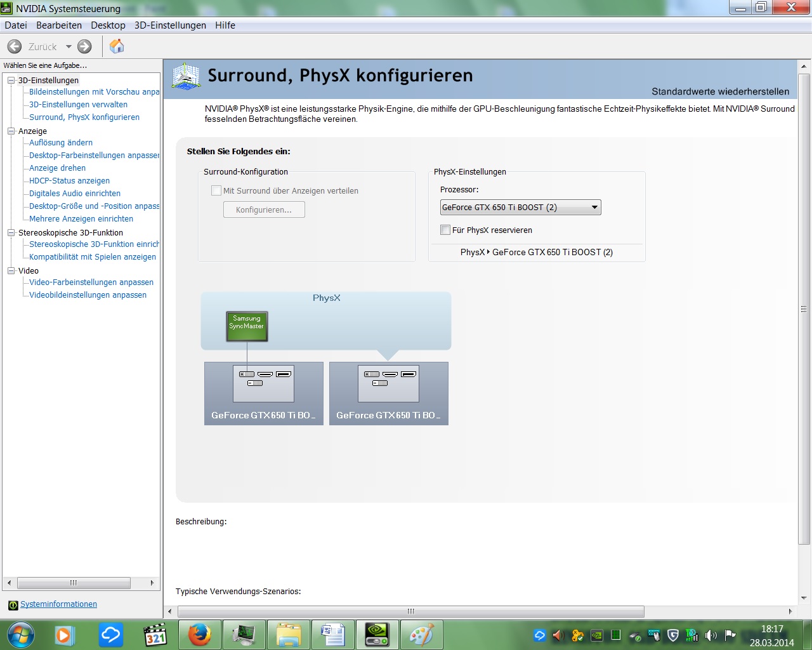Switch to Firefox in the taskbar
812x650 pixels.
pos(199,635)
